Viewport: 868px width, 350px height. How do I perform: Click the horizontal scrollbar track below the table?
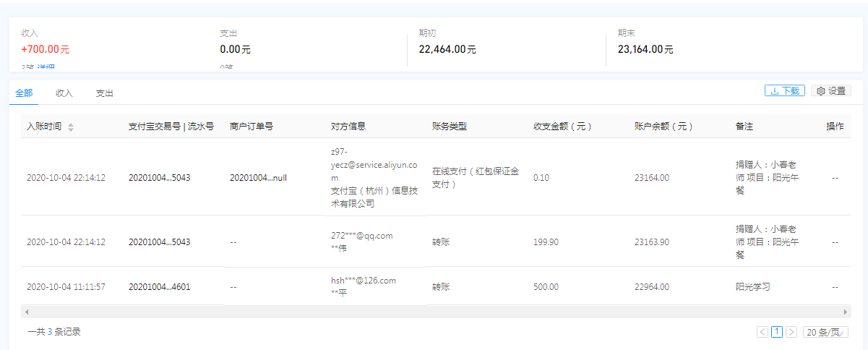tap(434, 312)
